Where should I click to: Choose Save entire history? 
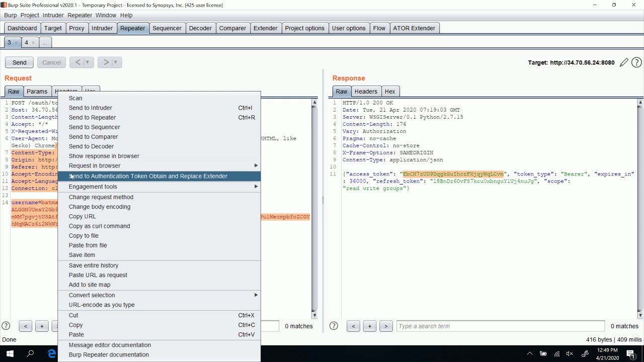coord(159,265)
